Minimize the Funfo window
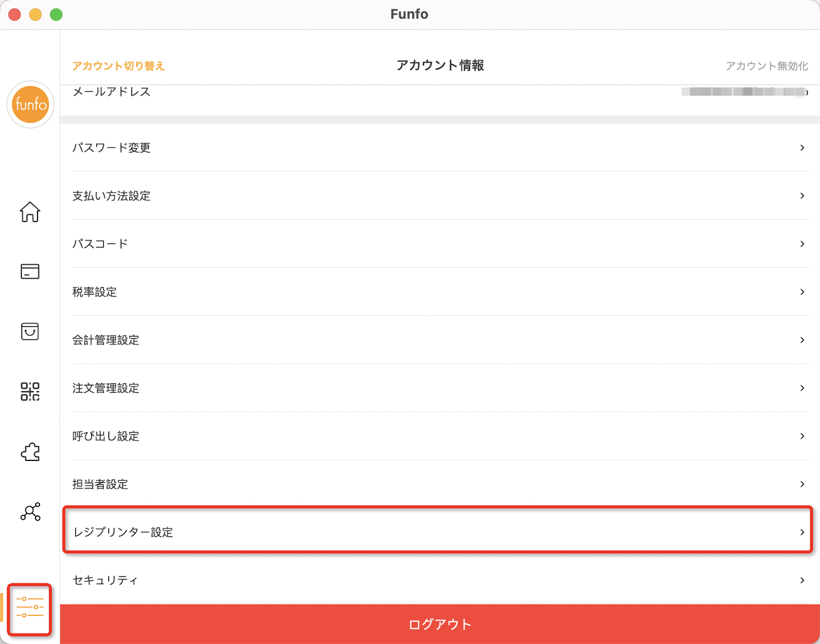The height and width of the screenshot is (644, 820). pos(35,15)
